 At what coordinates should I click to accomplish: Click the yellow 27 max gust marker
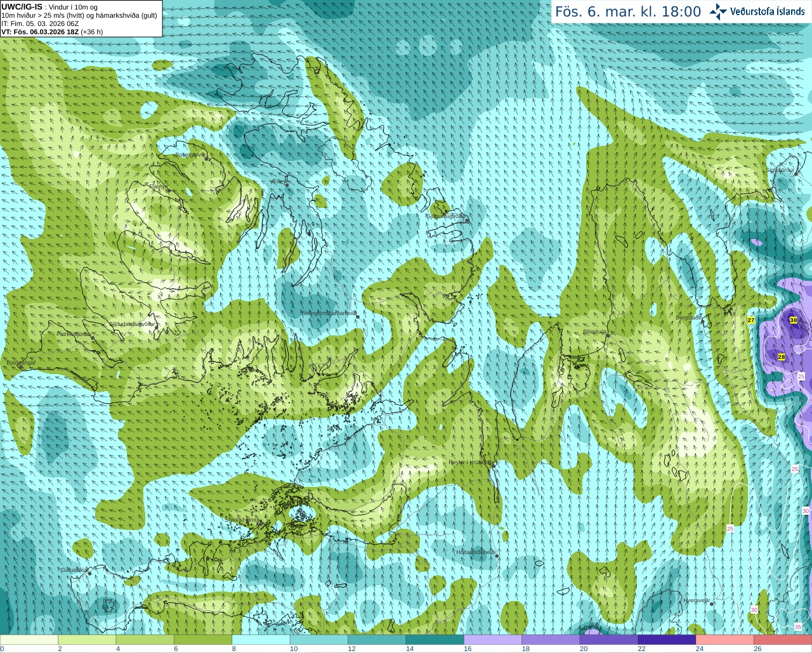pyautogui.click(x=751, y=320)
